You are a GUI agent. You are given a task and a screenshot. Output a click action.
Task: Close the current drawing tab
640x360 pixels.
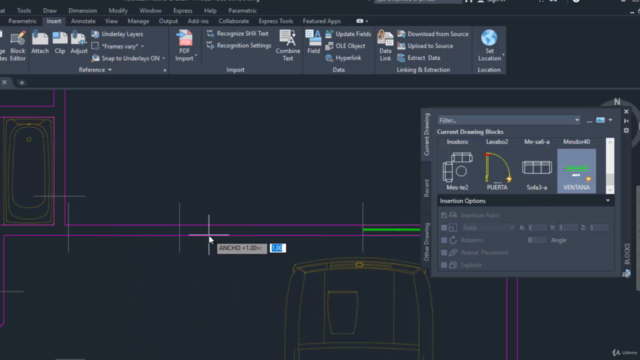pos(4,82)
